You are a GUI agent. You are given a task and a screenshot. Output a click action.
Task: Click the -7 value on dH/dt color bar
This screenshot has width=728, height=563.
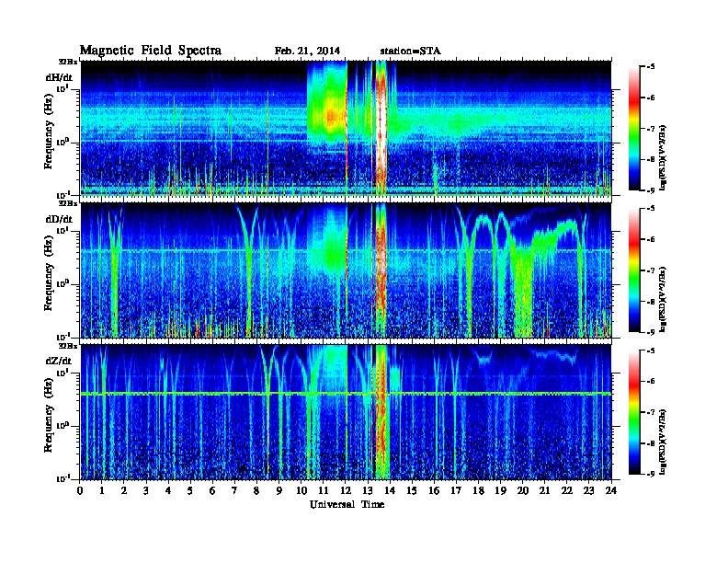651,129
